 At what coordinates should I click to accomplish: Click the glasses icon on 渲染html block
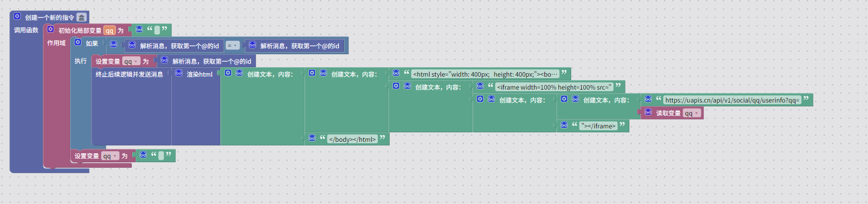pos(179,73)
